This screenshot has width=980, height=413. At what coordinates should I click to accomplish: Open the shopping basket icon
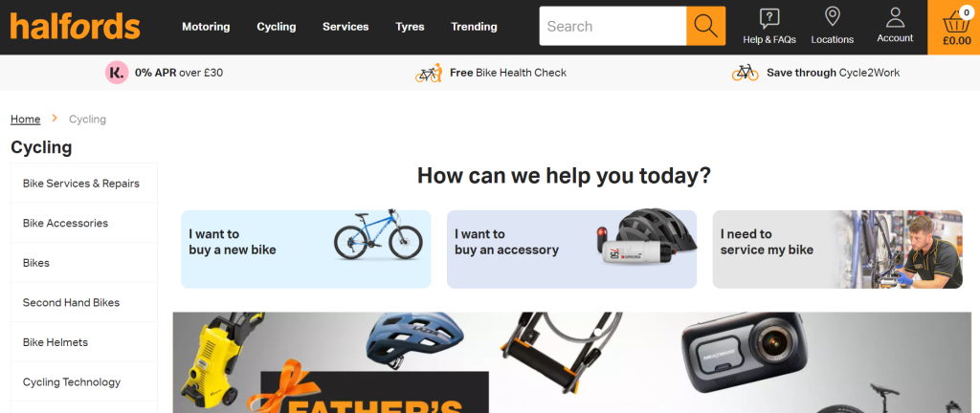(x=956, y=22)
